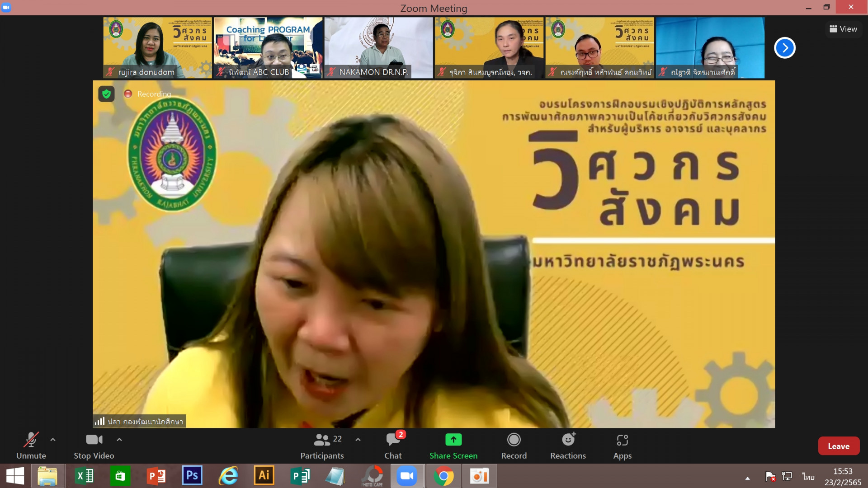Open the green Store taskbar icon

120,476
